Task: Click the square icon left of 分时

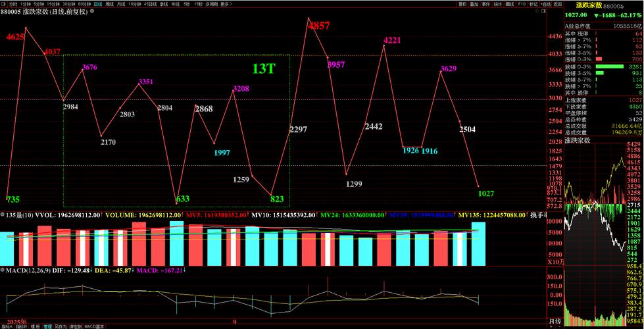Action: coord(3,3)
